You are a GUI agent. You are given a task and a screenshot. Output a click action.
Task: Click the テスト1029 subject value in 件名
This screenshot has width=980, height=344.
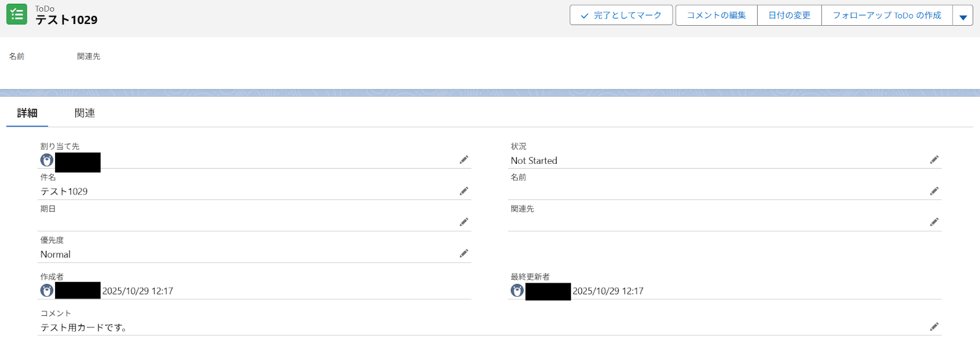click(64, 192)
